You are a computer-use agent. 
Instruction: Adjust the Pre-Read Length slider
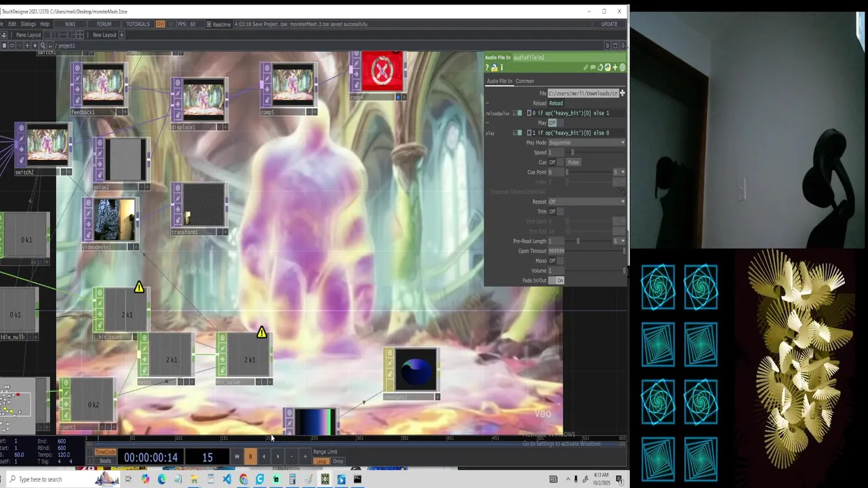tap(589, 241)
